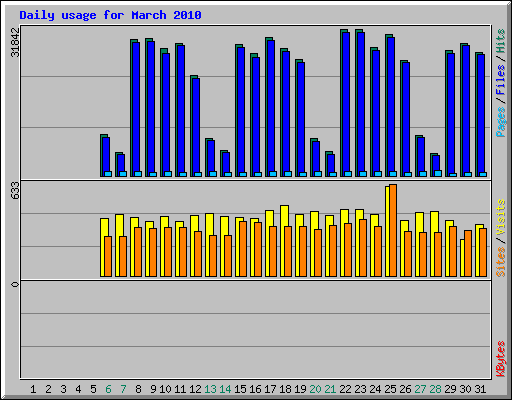
Task: Select the day 19 x-axis label
Action: (x=300, y=389)
